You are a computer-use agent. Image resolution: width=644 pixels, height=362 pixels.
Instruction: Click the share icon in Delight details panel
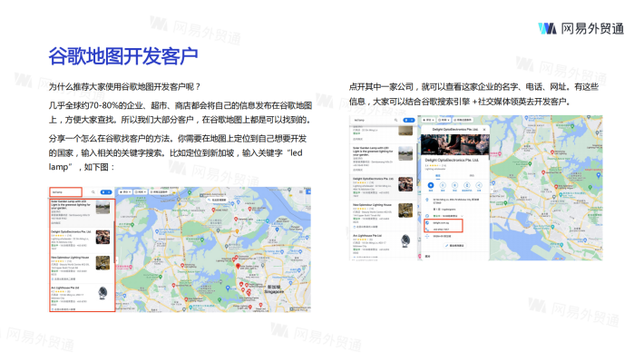[x=479, y=186]
